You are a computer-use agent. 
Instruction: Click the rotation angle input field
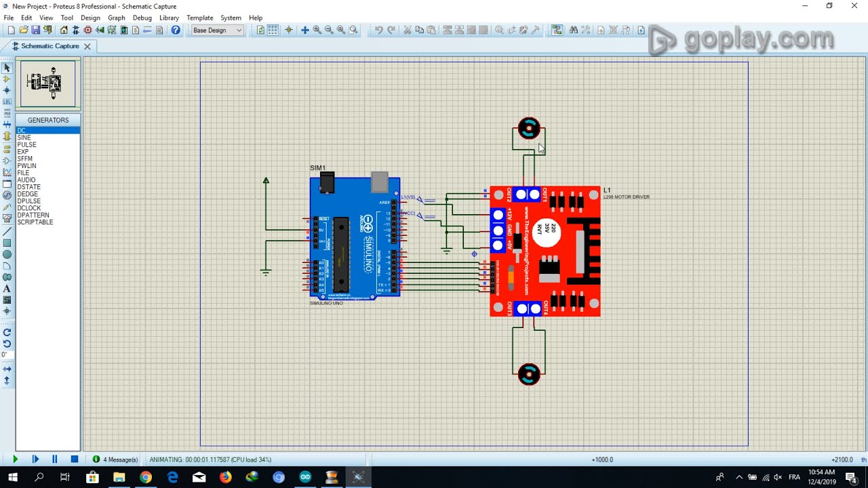(6, 355)
